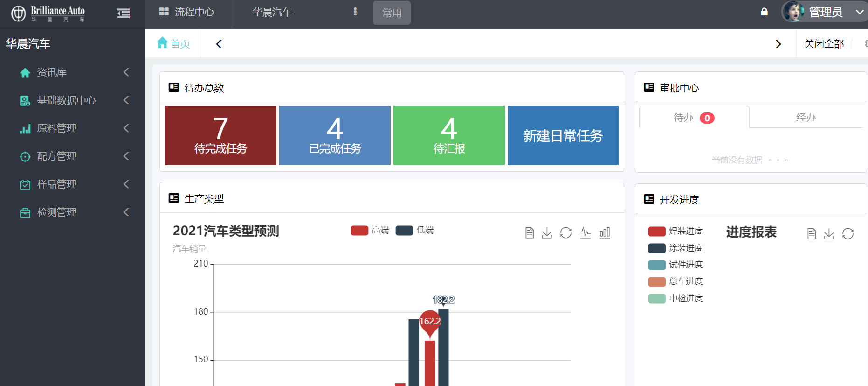Click the lock screen icon

click(x=764, y=12)
